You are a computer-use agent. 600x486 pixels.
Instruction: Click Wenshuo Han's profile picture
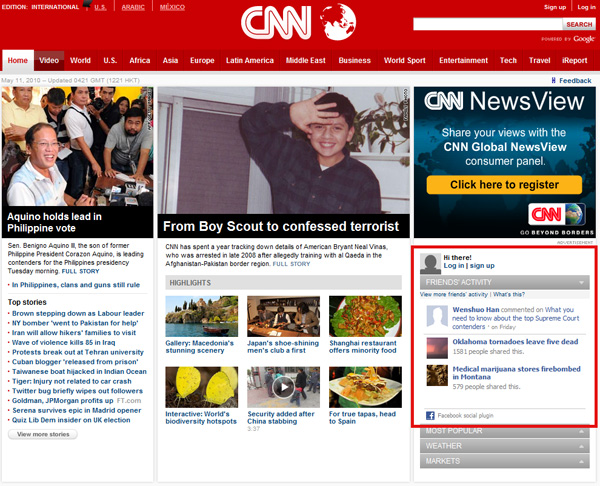coord(436,318)
